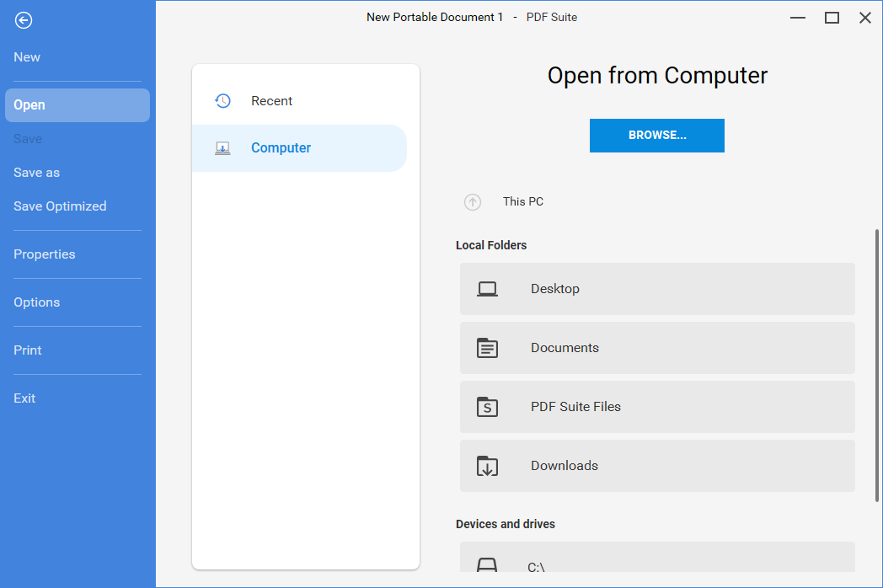883x588 pixels.
Task: Select the Computer tab label
Action: tap(281, 148)
